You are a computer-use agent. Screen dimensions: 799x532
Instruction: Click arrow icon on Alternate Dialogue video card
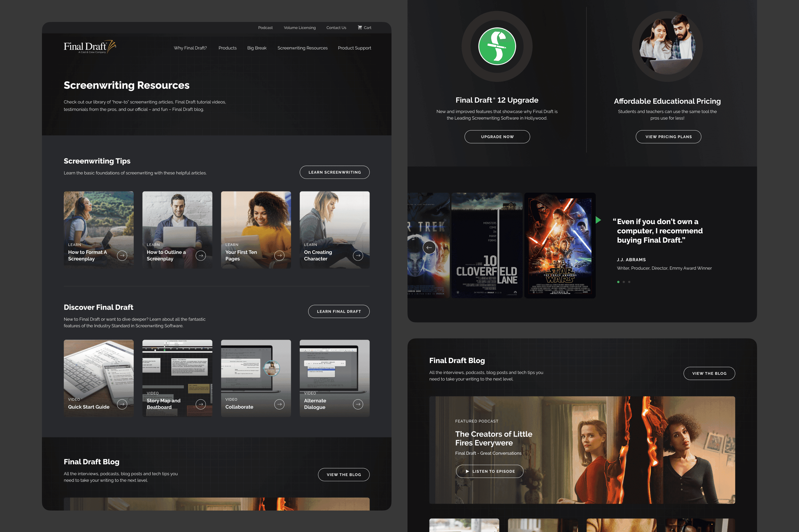[x=358, y=404]
